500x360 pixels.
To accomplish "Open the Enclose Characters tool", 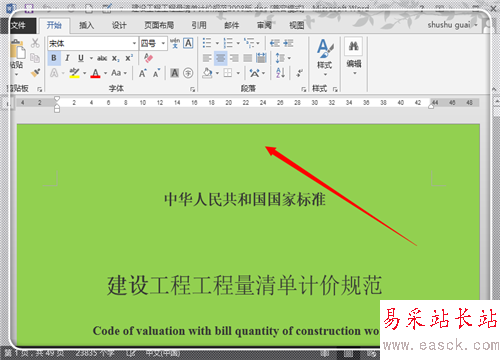I will tap(188, 73).
